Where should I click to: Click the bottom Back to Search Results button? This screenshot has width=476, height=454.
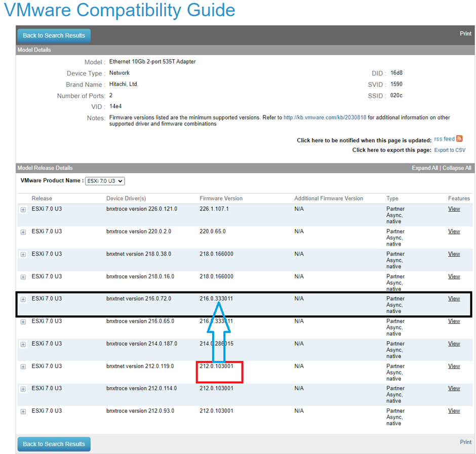point(54,444)
